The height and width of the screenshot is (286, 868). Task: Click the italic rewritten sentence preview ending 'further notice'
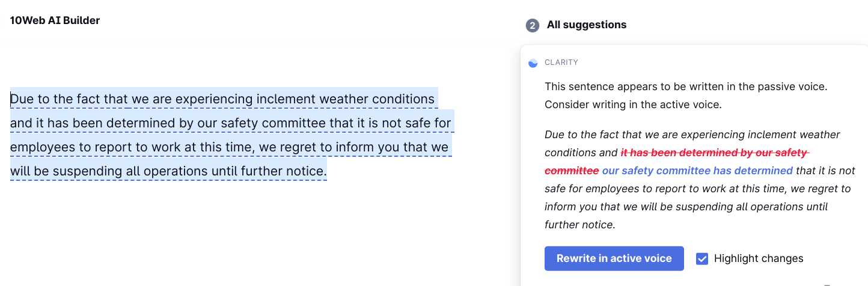[x=700, y=180]
